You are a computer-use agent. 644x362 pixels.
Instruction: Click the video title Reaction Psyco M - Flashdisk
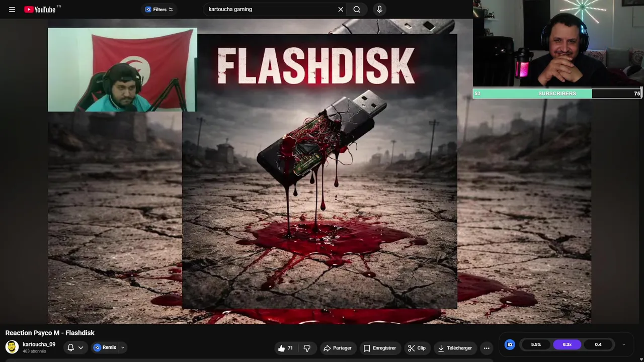50,333
